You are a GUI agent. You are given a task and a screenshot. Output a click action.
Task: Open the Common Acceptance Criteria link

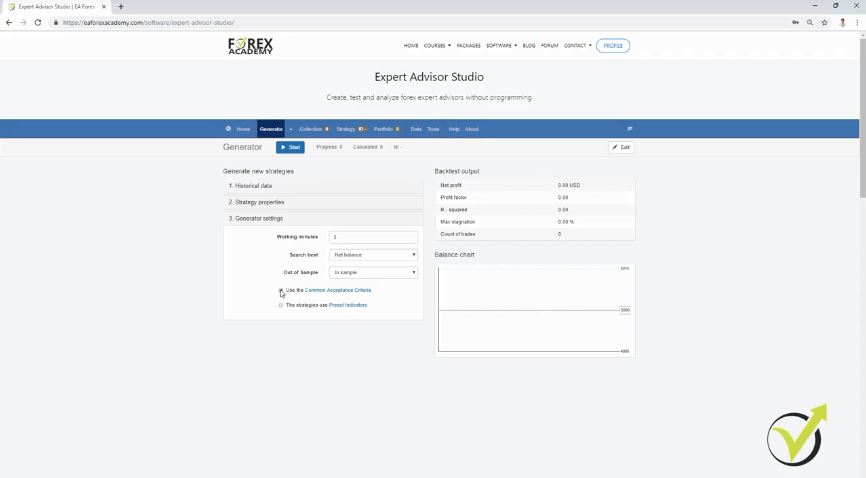337,290
